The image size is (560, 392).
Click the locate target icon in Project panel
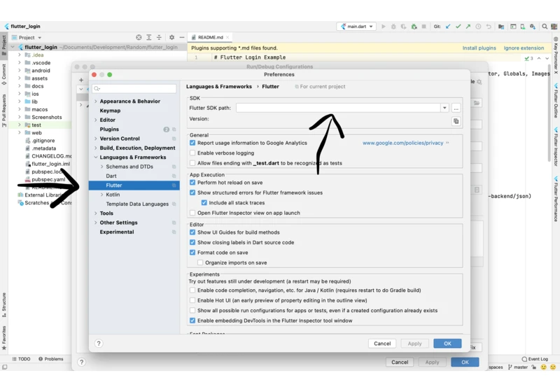[139, 37]
